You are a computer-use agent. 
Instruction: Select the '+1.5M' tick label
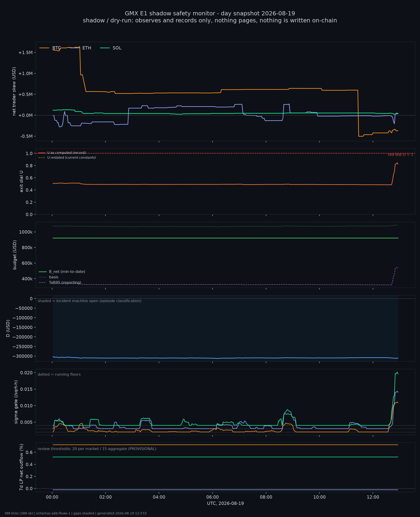point(25,53)
